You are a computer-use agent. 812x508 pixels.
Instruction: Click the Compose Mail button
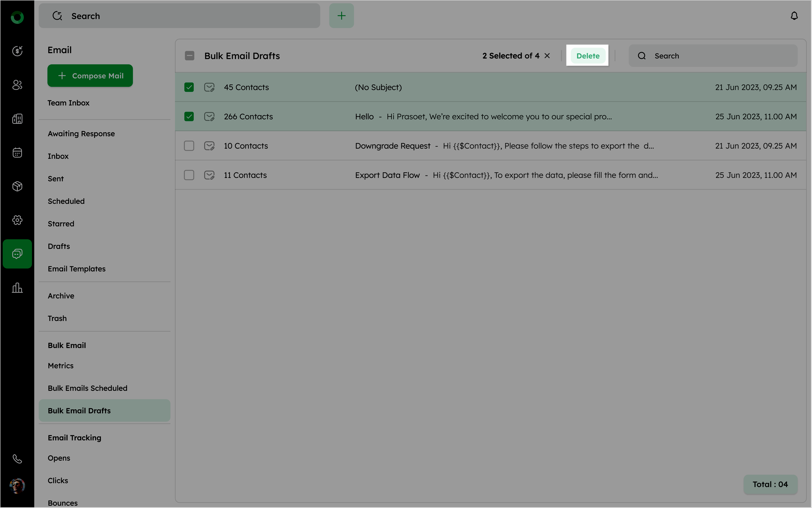coord(90,76)
